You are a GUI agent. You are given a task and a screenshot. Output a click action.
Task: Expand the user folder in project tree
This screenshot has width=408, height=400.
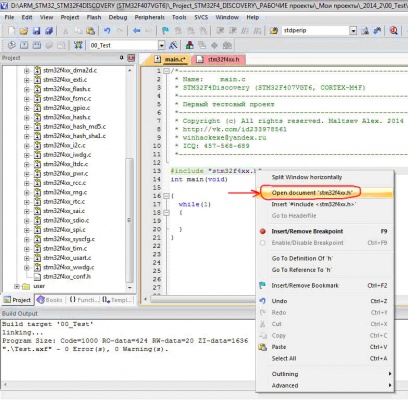(x=16, y=286)
